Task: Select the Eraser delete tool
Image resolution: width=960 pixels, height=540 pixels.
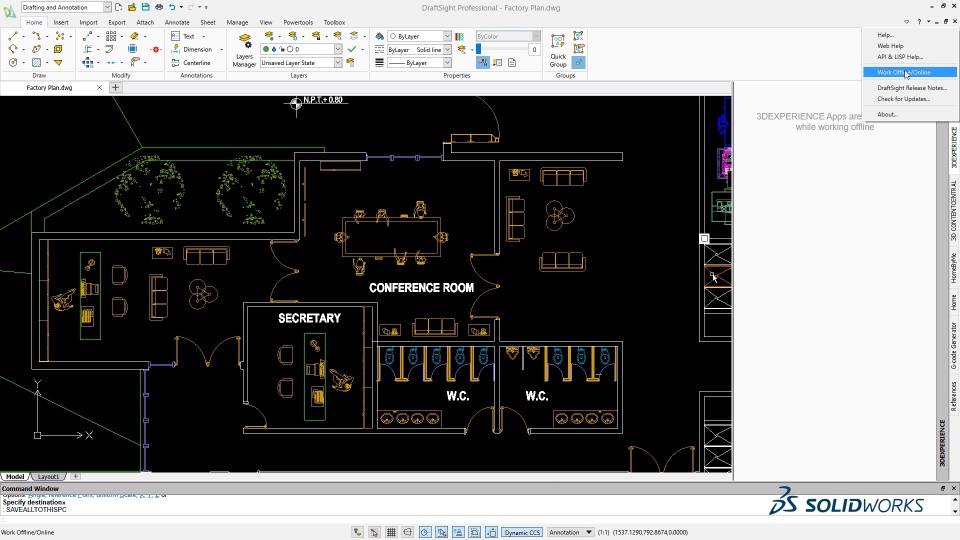Action: tap(134, 36)
